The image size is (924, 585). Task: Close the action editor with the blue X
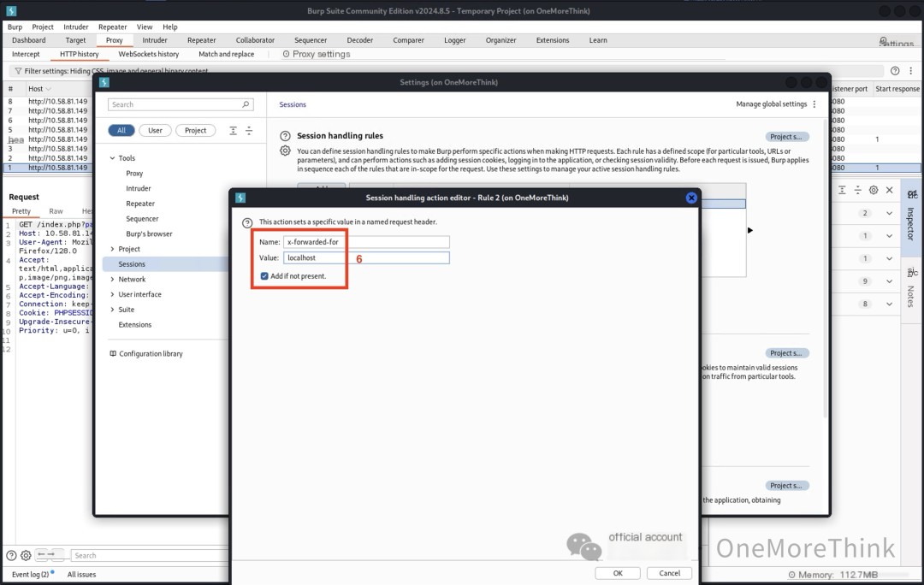[x=691, y=198]
